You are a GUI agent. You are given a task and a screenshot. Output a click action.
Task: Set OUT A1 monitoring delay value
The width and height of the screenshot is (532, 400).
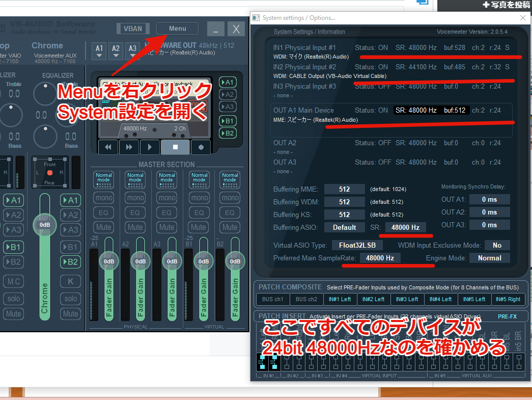490,199
